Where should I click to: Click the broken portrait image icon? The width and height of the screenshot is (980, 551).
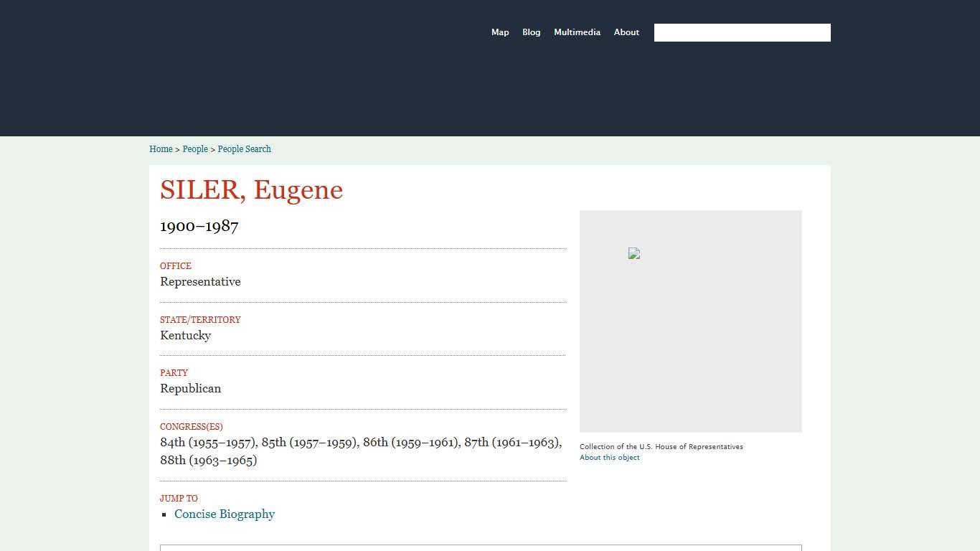(634, 253)
